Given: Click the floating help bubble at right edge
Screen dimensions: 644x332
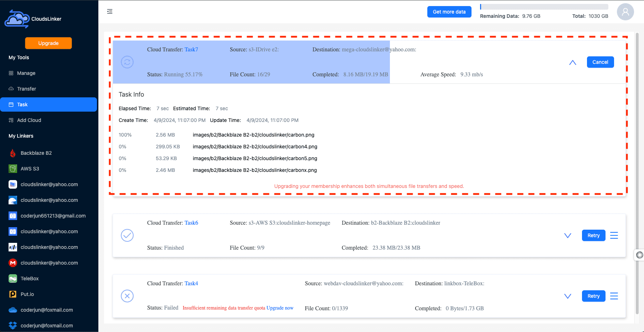Looking at the screenshot, I should [x=639, y=255].
